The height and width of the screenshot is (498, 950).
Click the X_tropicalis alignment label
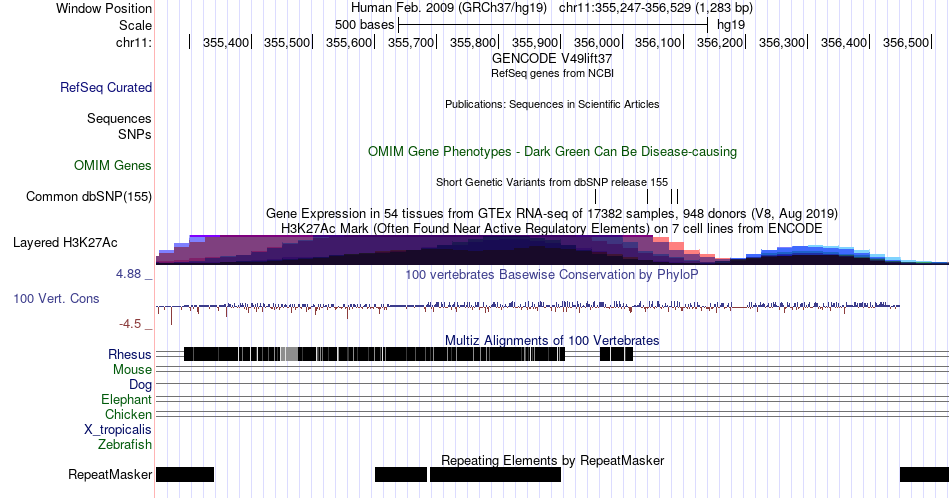[x=118, y=430]
